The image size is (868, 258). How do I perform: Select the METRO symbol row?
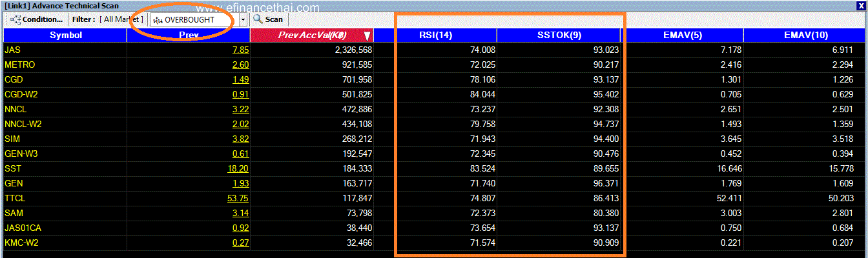(x=434, y=64)
